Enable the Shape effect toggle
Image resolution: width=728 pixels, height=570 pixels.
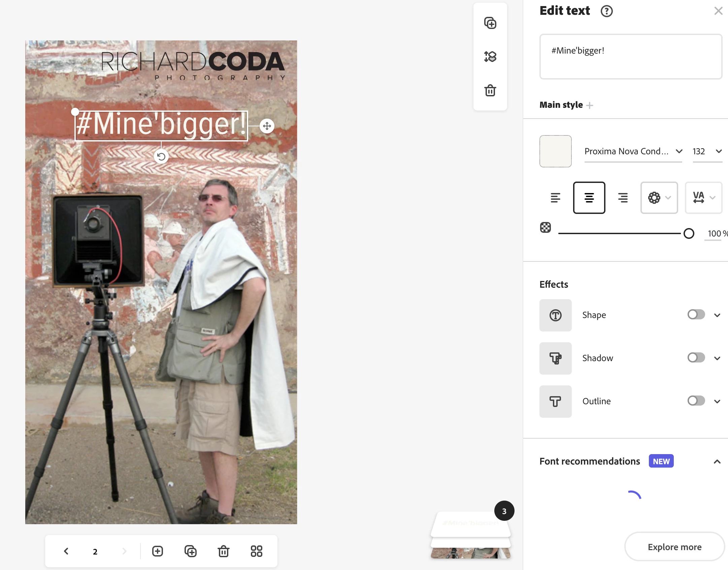[696, 315]
